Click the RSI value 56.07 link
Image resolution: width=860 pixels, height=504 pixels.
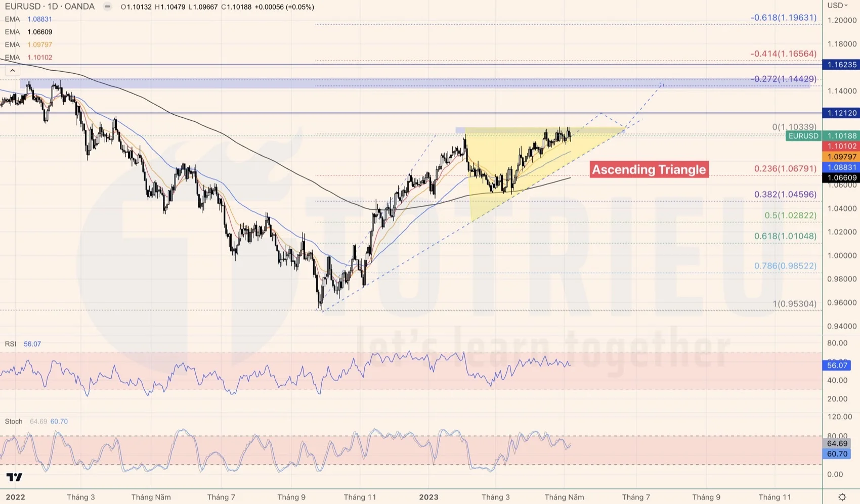point(31,344)
